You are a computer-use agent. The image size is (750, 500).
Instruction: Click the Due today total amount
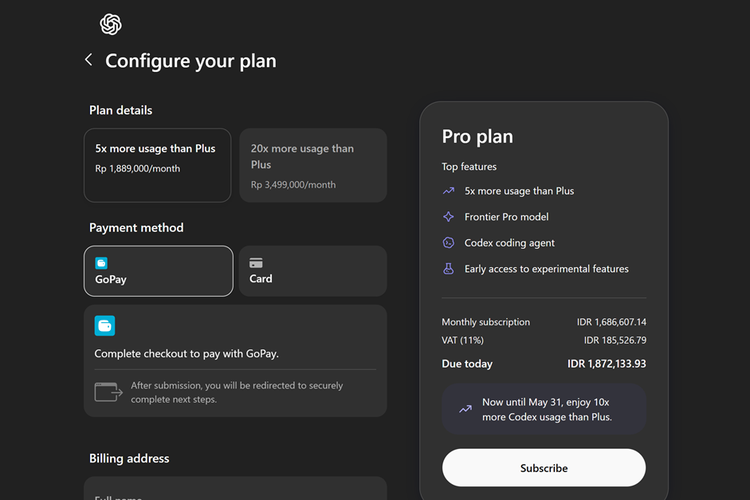(x=606, y=364)
